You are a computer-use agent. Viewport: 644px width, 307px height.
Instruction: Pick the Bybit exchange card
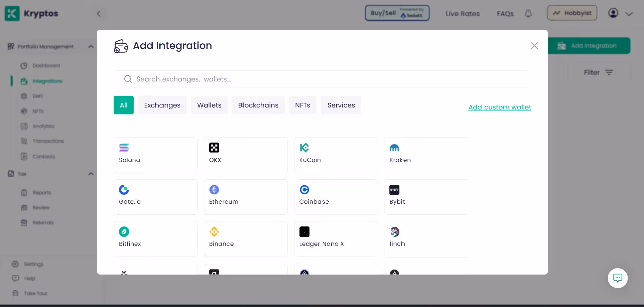pyautogui.click(x=426, y=197)
